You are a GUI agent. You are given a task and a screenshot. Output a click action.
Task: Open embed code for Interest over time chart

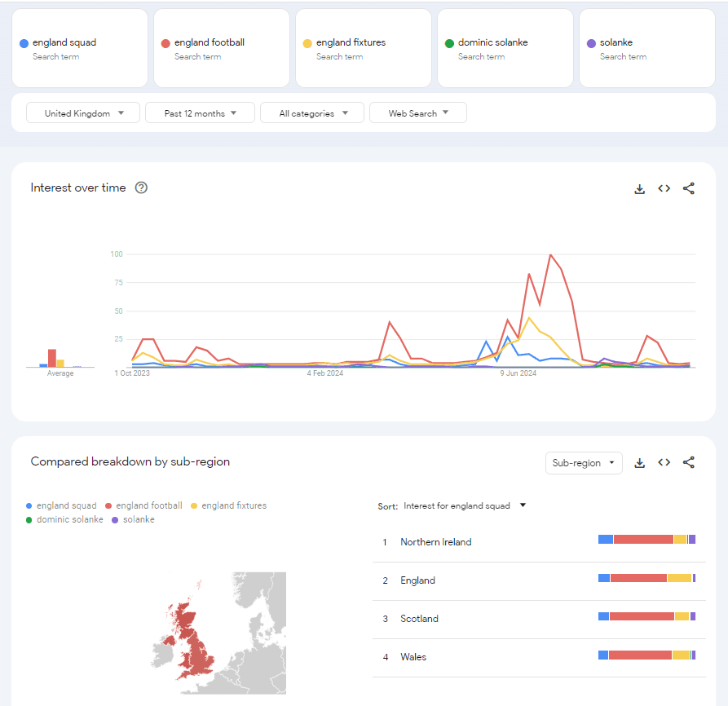(664, 188)
